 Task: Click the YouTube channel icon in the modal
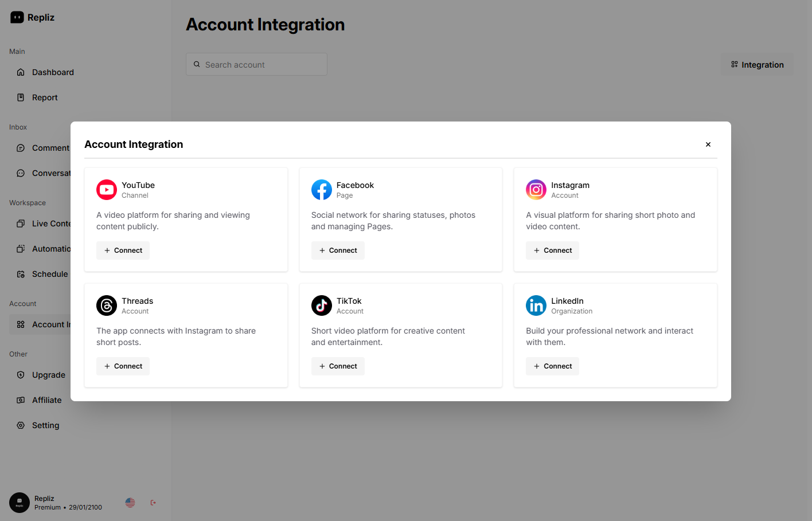[x=106, y=189]
